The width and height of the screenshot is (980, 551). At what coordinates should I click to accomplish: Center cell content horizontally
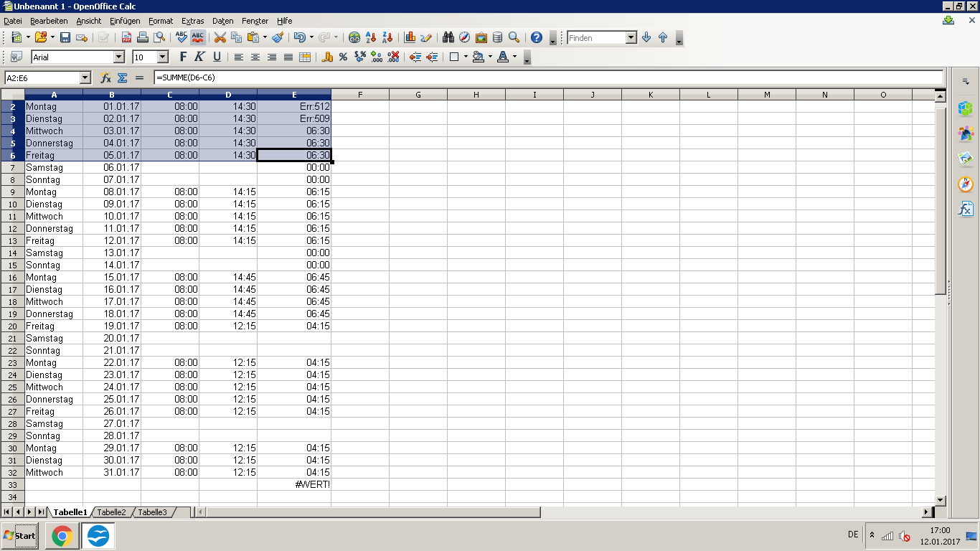255,57
